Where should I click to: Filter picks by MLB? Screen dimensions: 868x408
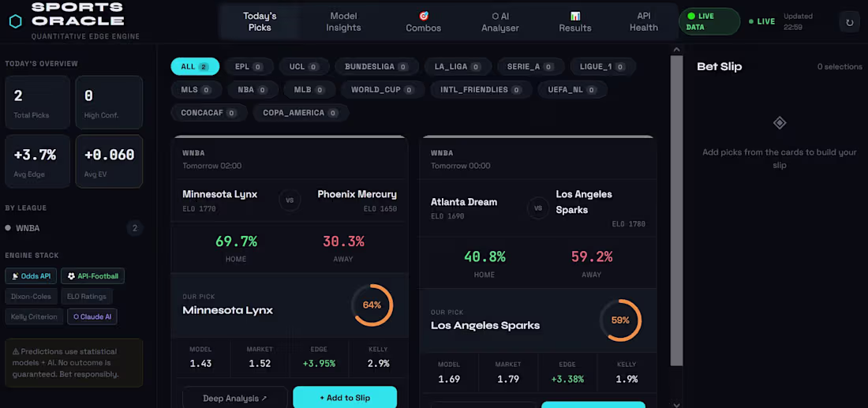[x=309, y=90]
